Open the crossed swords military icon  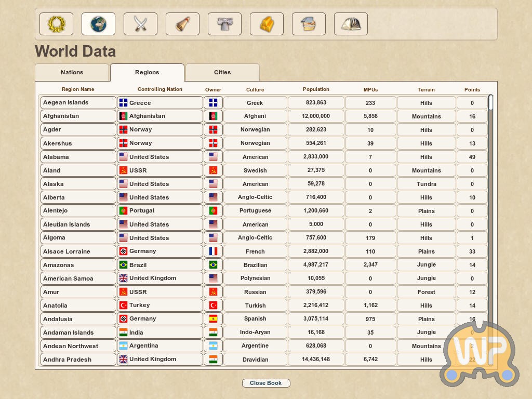[140, 24]
